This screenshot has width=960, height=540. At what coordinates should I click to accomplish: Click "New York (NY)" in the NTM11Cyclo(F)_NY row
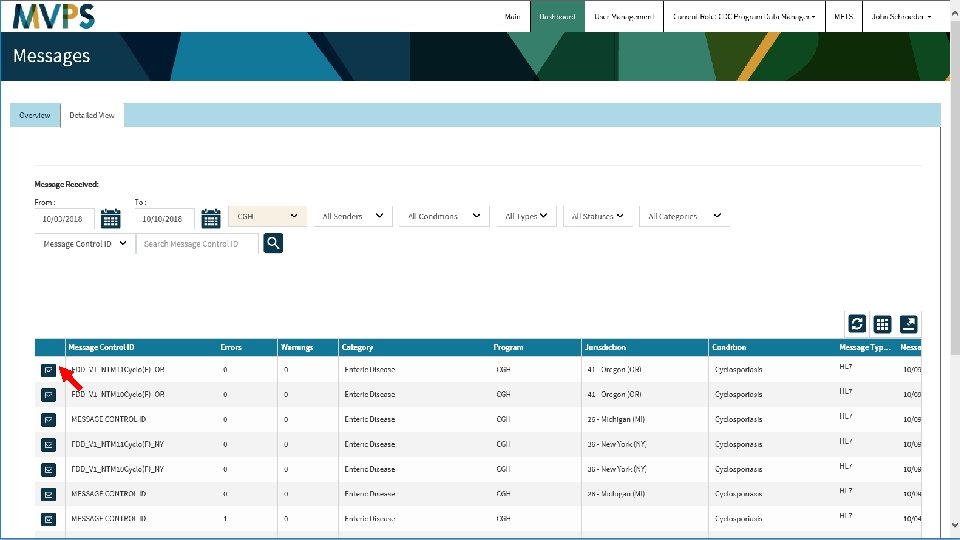tap(624, 444)
